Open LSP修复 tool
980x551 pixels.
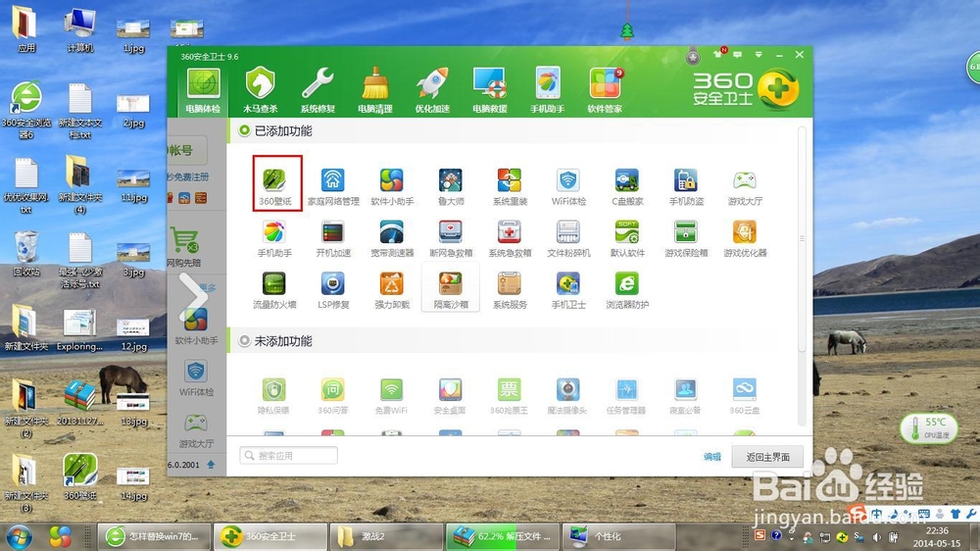click(x=333, y=290)
